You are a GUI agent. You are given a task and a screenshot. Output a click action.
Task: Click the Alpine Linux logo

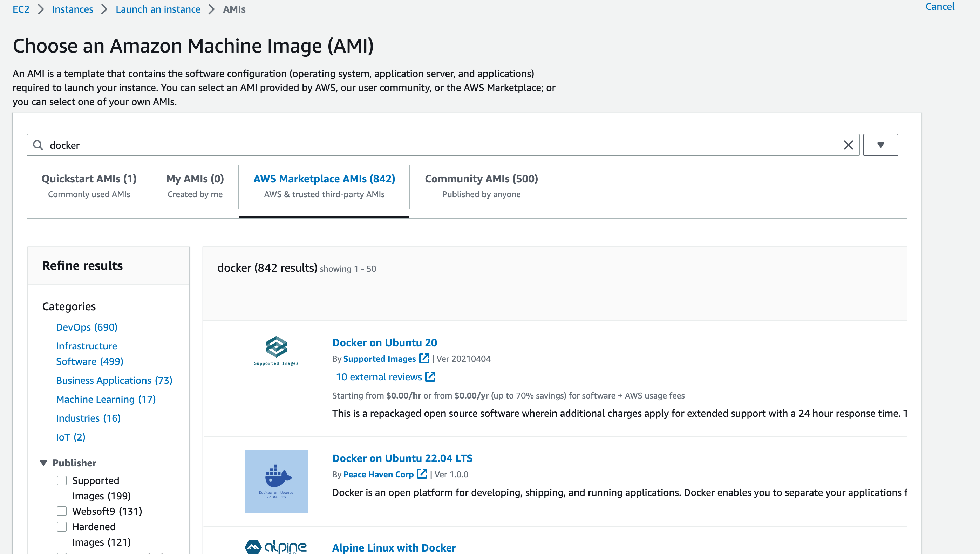[x=276, y=546]
